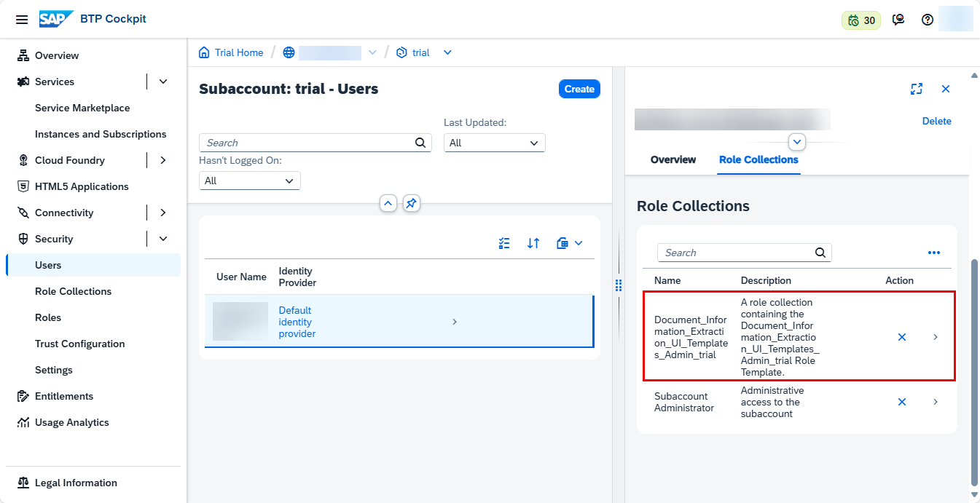Switch to the Role Collections tab
980x503 pixels.
click(x=758, y=159)
